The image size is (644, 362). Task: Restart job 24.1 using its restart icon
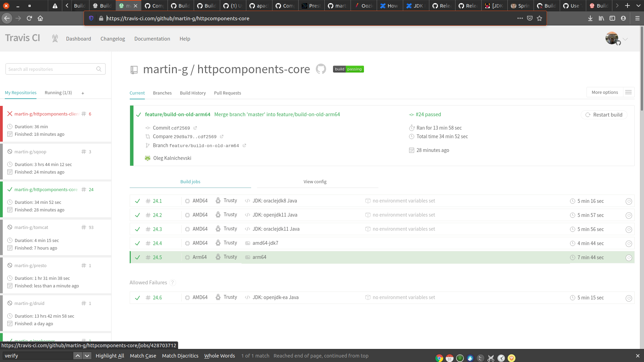[629, 201]
